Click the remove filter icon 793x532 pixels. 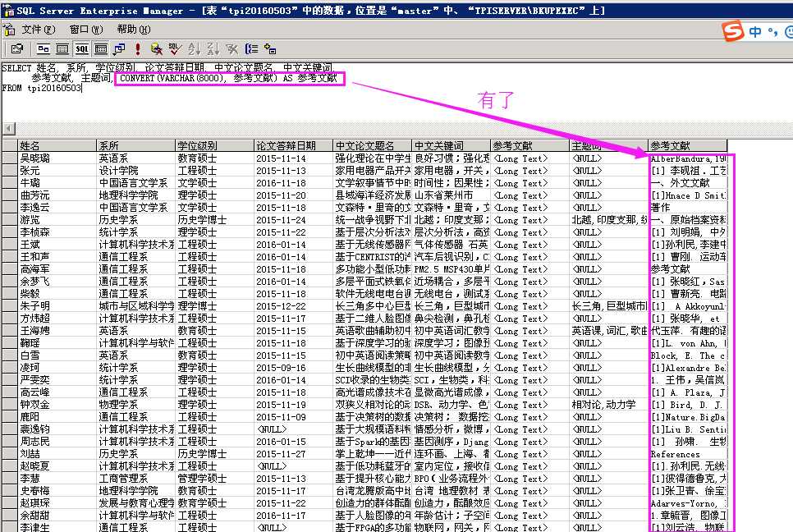pos(232,49)
